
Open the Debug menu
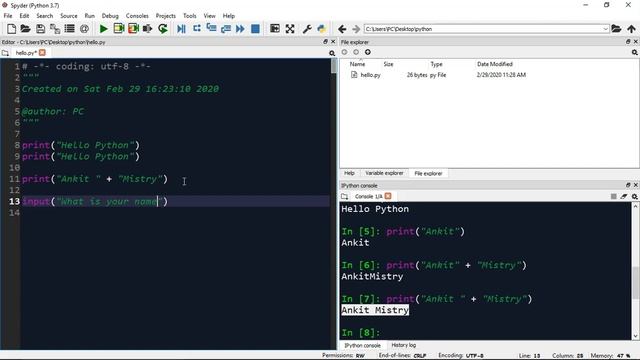[x=110, y=16]
